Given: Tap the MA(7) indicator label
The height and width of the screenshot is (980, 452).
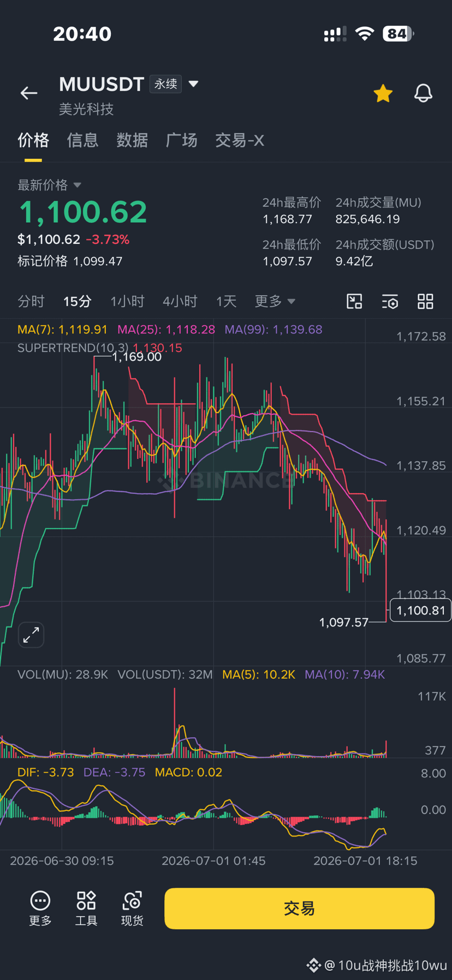Looking at the screenshot, I should (x=62, y=330).
